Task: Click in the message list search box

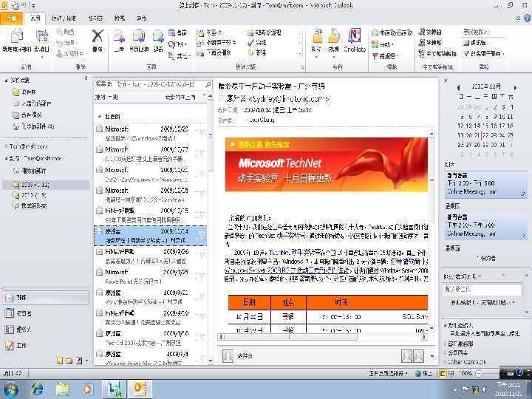Action: coord(149,84)
